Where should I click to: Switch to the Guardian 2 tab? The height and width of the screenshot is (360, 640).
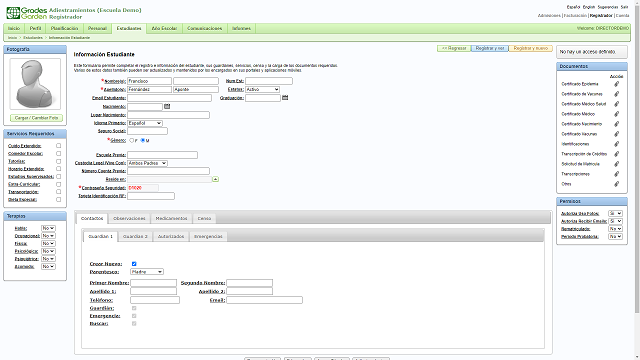[x=135, y=237]
